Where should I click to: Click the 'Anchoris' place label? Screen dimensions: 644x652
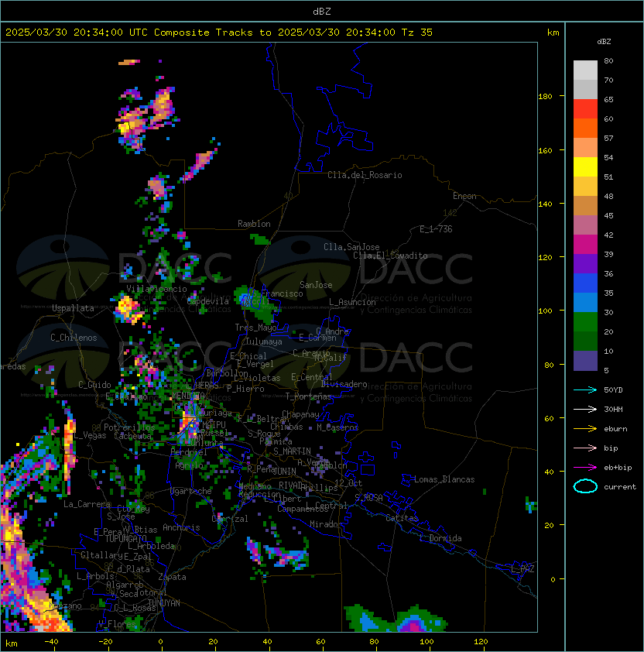[x=181, y=527]
